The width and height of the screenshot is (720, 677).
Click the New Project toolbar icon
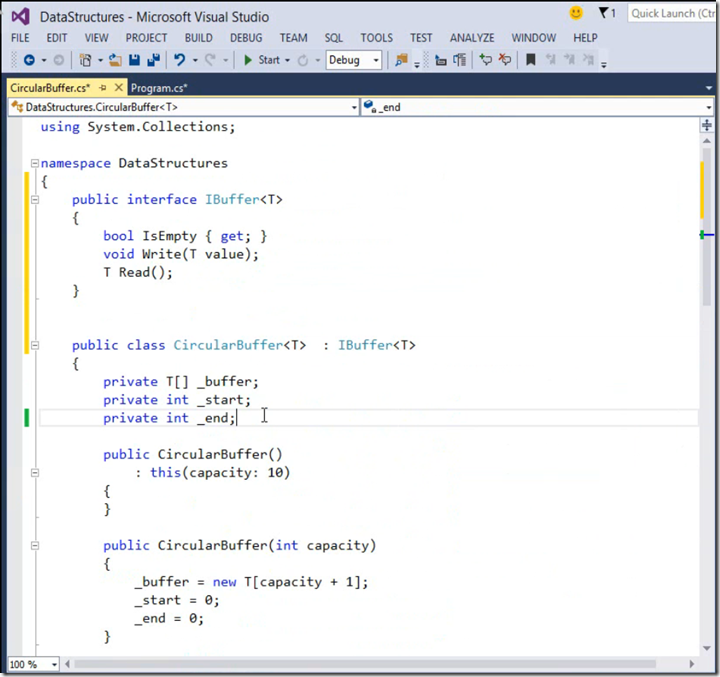[85, 60]
